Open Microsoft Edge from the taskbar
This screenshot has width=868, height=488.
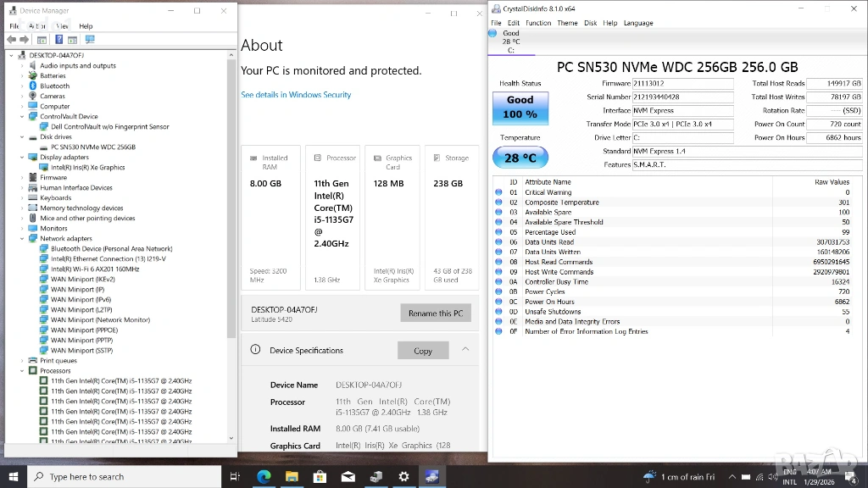pos(264,477)
